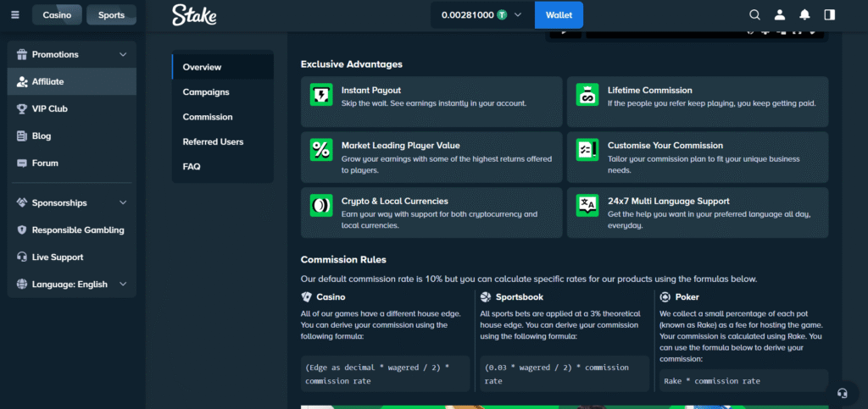Open the user profile icon
868x409 pixels.
coord(780,14)
